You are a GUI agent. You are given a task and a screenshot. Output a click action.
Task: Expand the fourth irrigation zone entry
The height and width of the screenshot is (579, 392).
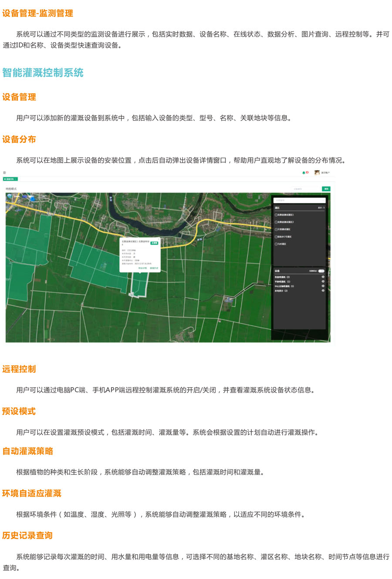(x=276, y=237)
